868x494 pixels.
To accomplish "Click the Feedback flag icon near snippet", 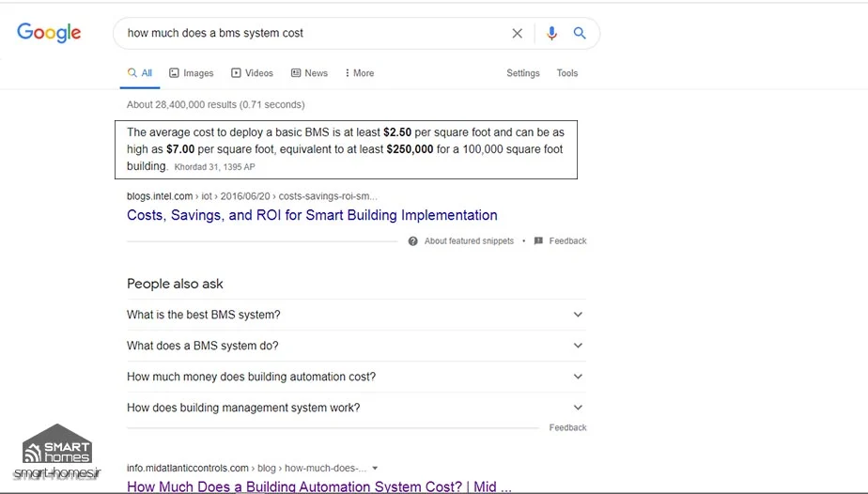I will coord(538,241).
